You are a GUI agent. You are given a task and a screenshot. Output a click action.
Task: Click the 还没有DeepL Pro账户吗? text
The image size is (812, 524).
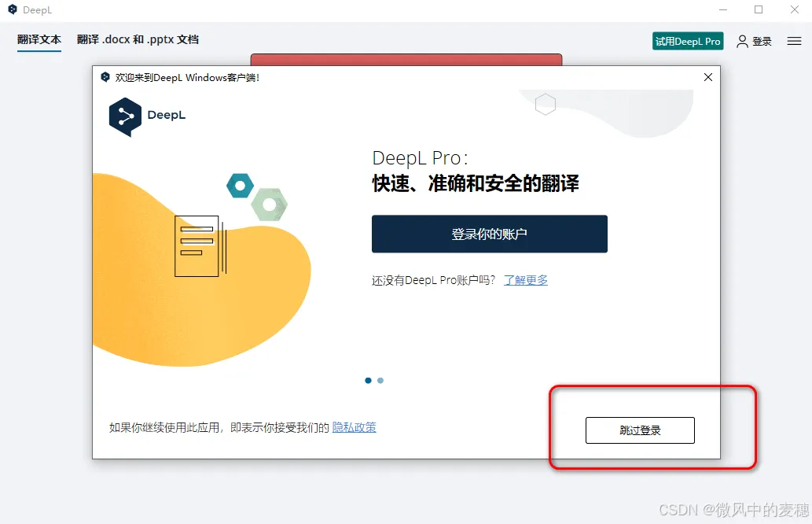click(x=433, y=280)
